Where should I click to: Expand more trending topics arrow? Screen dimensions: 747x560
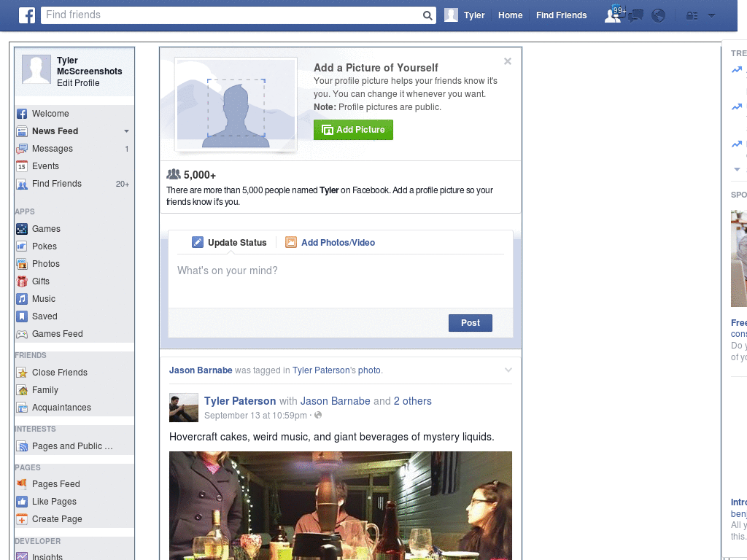click(x=737, y=169)
